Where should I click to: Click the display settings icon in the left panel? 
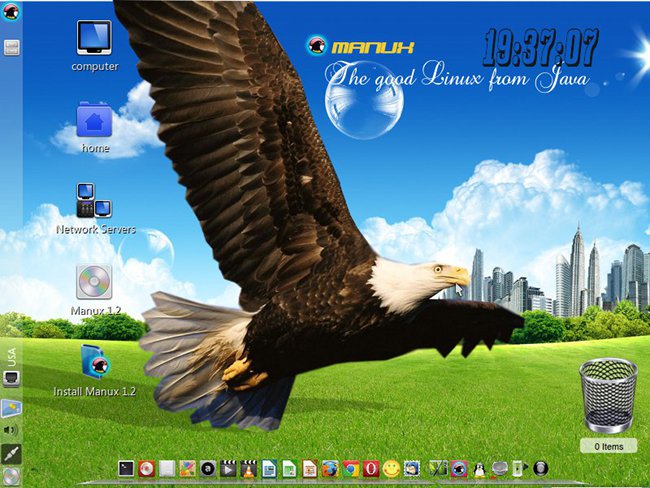pos(11,408)
